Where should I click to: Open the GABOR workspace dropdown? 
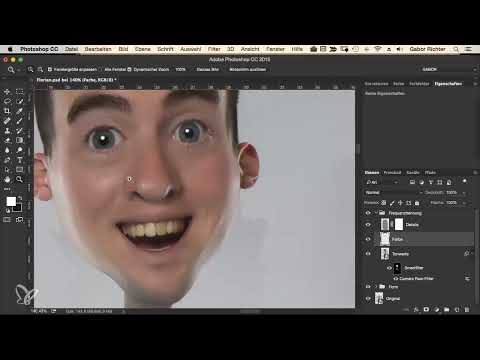click(x=448, y=69)
